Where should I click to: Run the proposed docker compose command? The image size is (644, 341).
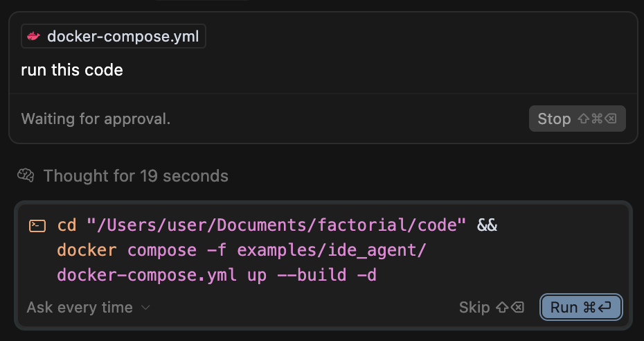coord(581,307)
